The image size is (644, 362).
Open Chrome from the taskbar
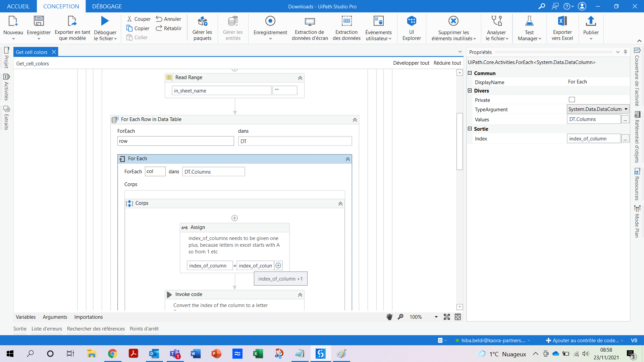(x=112, y=354)
